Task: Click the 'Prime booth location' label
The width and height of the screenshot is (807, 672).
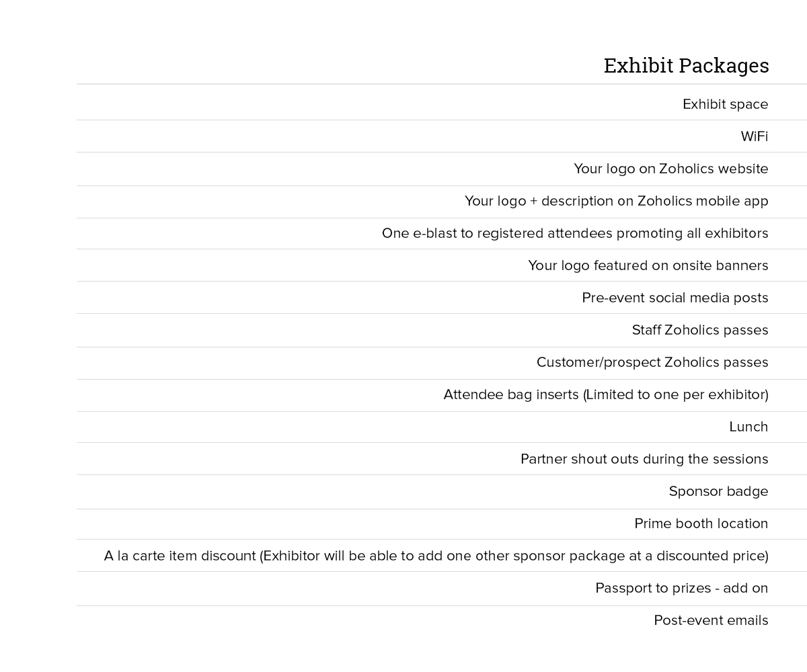Action: (x=701, y=523)
